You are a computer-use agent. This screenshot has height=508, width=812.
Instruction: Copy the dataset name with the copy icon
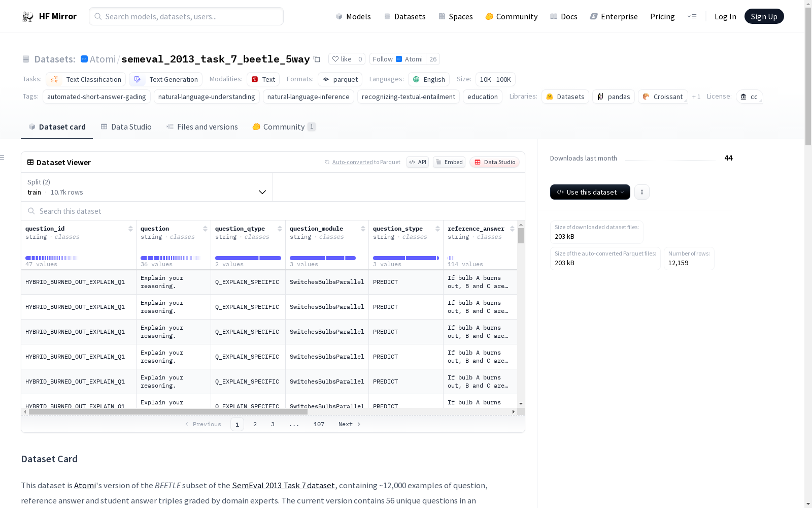(317, 59)
